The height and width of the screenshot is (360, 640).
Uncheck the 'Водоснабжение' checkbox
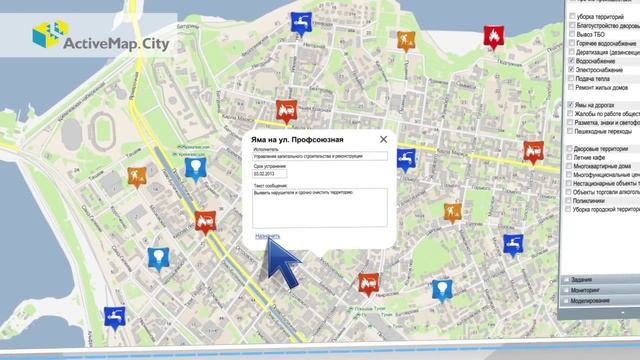click(x=571, y=60)
